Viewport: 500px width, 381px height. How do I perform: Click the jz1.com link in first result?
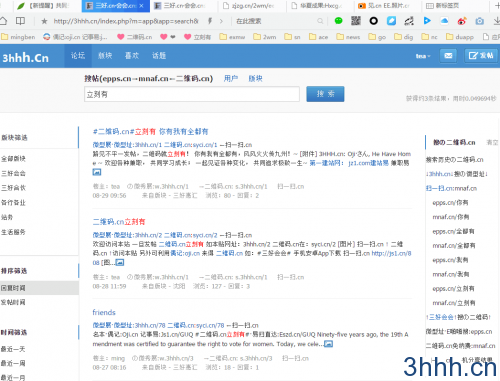[x=369, y=163]
